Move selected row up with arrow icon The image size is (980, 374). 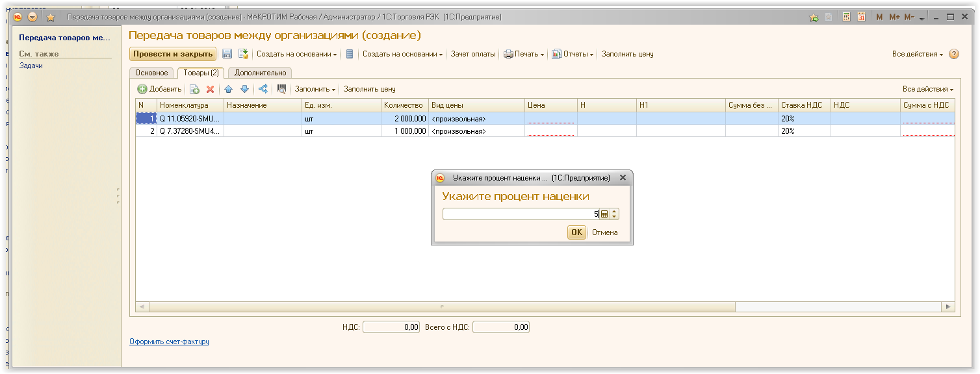click(228, 90)
